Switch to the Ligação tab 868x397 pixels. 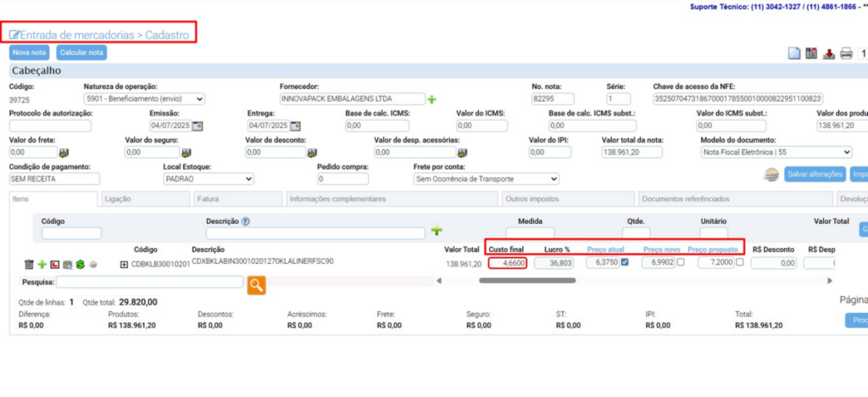tap(145, 198)
